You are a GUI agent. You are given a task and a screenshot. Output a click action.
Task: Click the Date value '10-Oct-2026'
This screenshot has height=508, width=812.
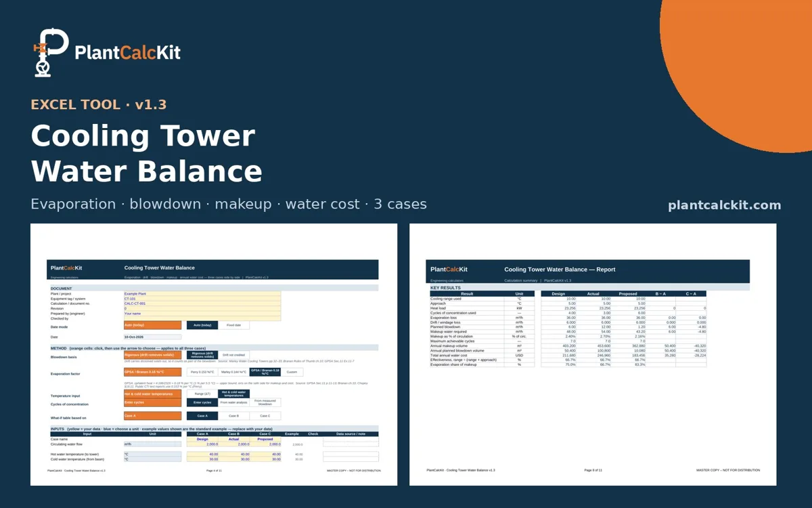152,337
